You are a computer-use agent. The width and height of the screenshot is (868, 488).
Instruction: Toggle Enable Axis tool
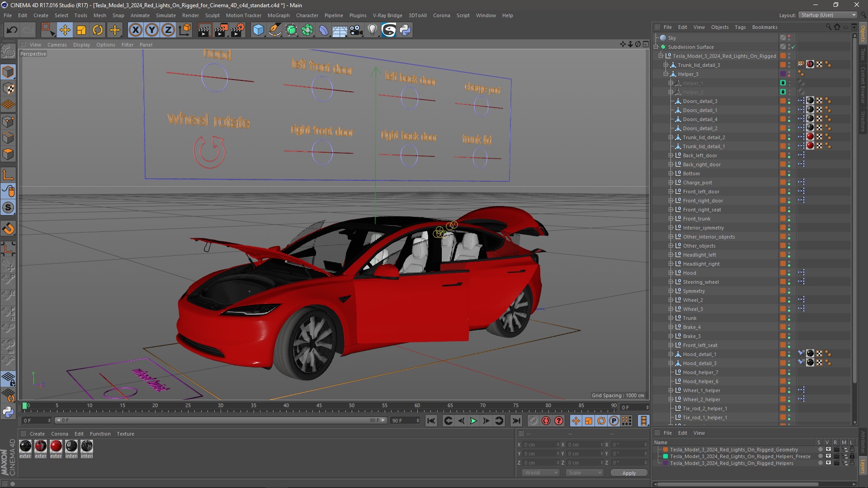coord(8,175)
